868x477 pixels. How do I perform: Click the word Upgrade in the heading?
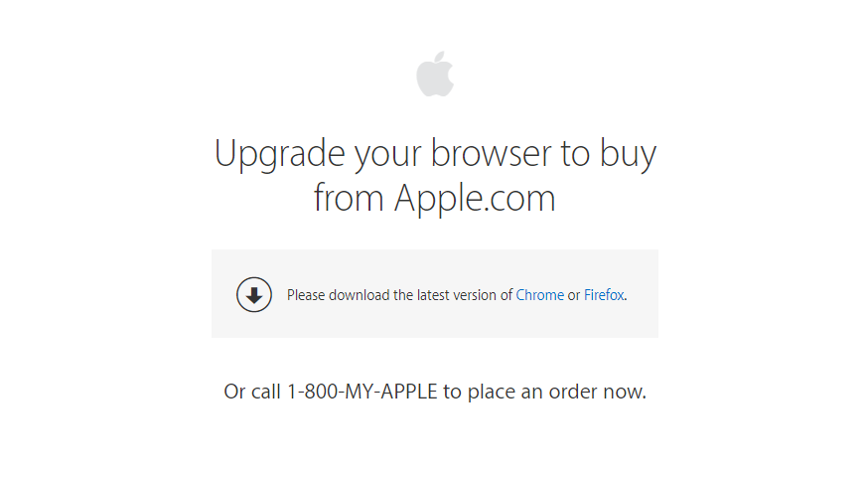click(279, 153)
